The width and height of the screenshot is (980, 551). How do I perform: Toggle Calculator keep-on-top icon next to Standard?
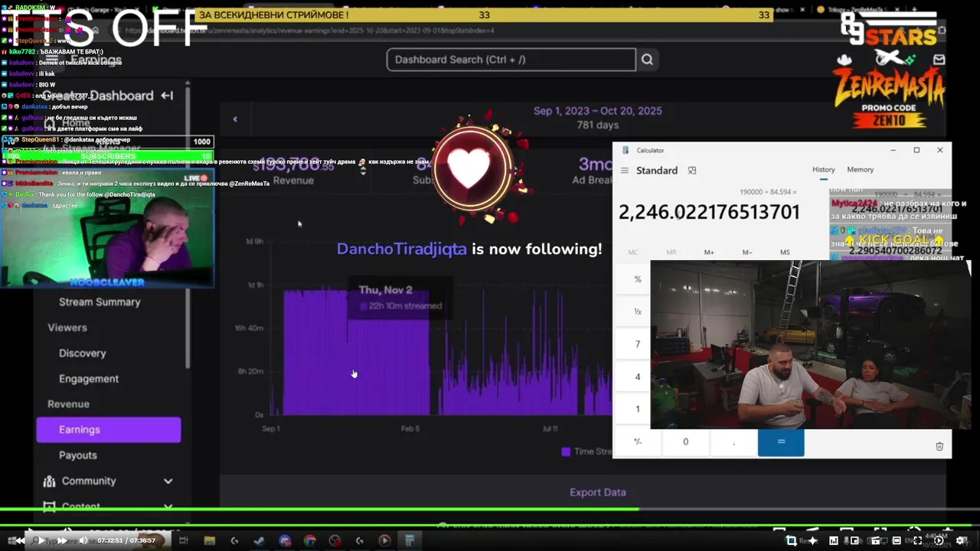point(692,171)
